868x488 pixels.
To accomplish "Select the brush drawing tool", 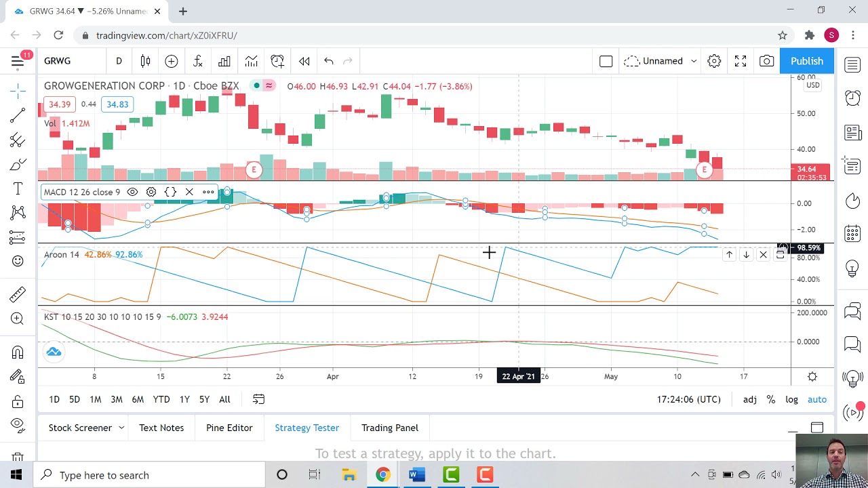I will [x=18, y=165].
